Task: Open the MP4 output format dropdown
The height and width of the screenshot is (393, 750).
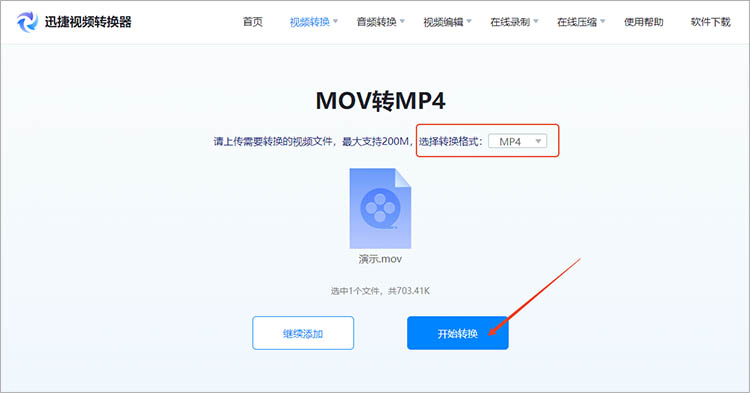Action: click(x=518, y=141)
